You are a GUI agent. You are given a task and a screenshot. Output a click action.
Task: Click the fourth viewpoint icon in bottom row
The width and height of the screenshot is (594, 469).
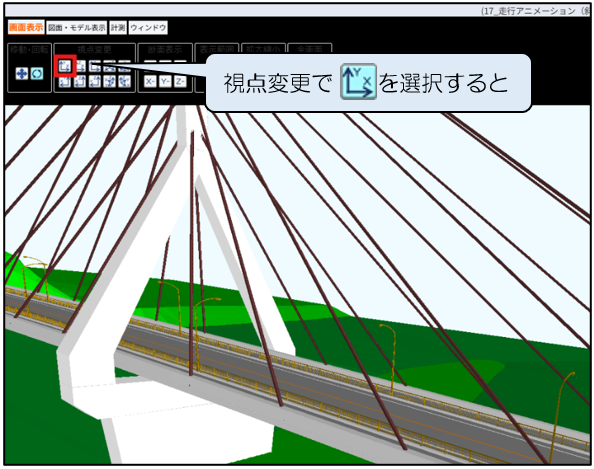109,81
